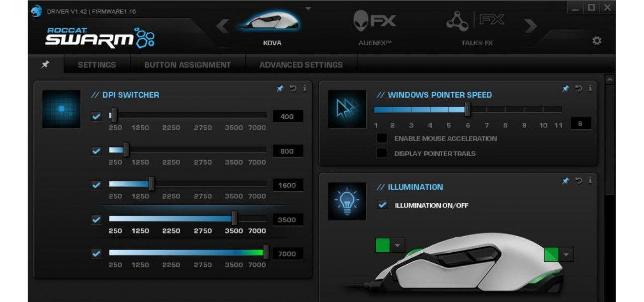Click pointer speed tick label 11
Screen dimensions: 644x302
coord(558,125)
